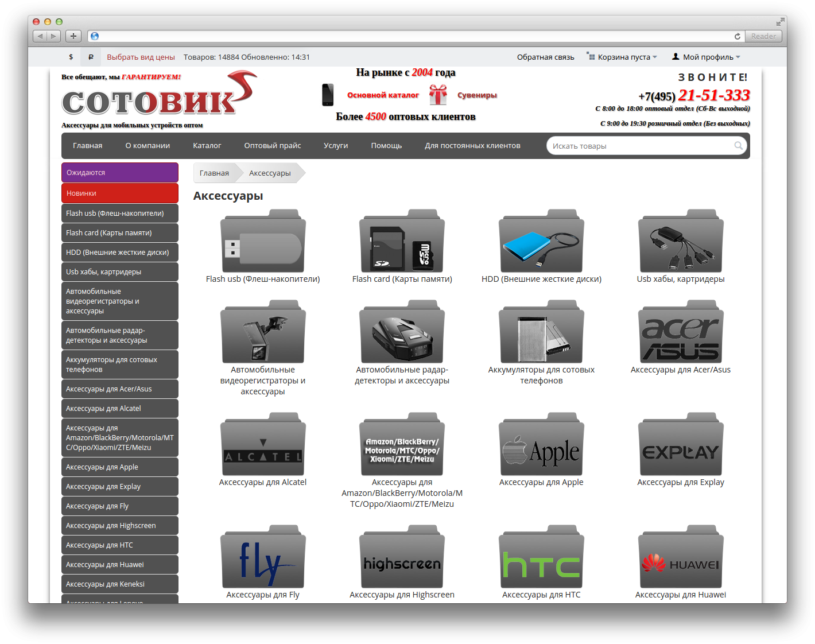Click Главная in the breadcrumb
Screen dimensions: 815x644
(214, 173)
